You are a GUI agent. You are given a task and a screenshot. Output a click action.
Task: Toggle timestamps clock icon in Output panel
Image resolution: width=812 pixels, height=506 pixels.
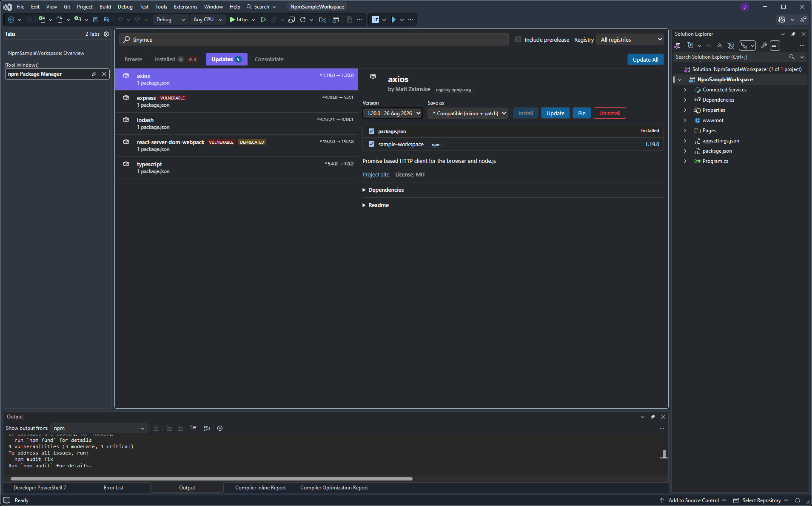(x=220, y=428)
